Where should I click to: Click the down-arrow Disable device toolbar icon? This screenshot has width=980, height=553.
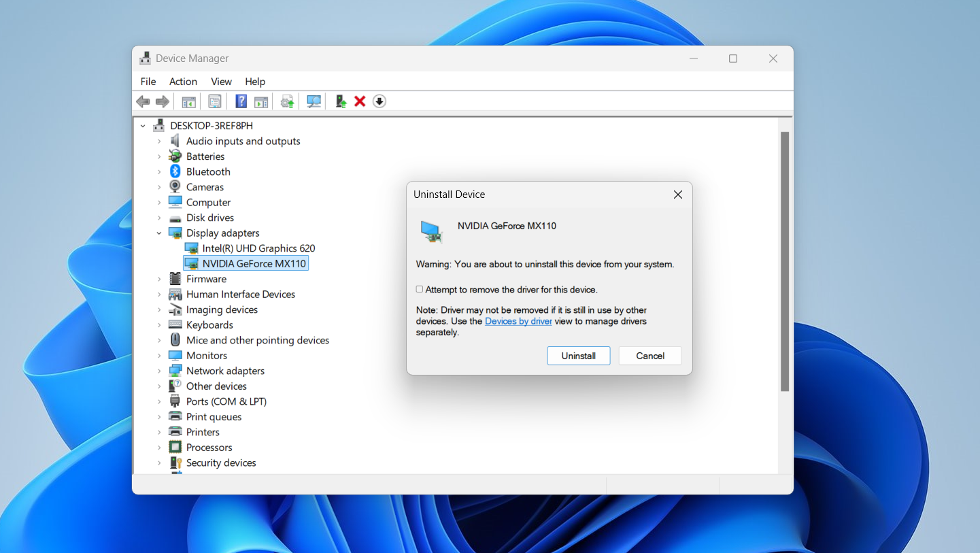point(379,101)
